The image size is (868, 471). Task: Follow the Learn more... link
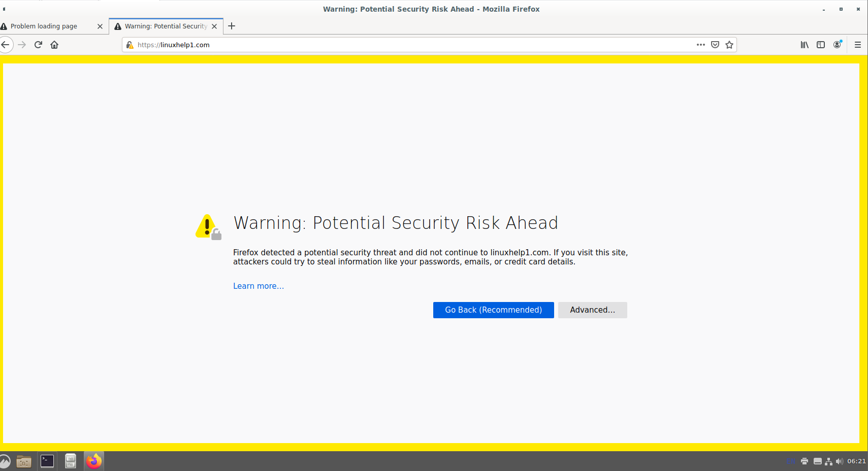(x=259, y=286)
